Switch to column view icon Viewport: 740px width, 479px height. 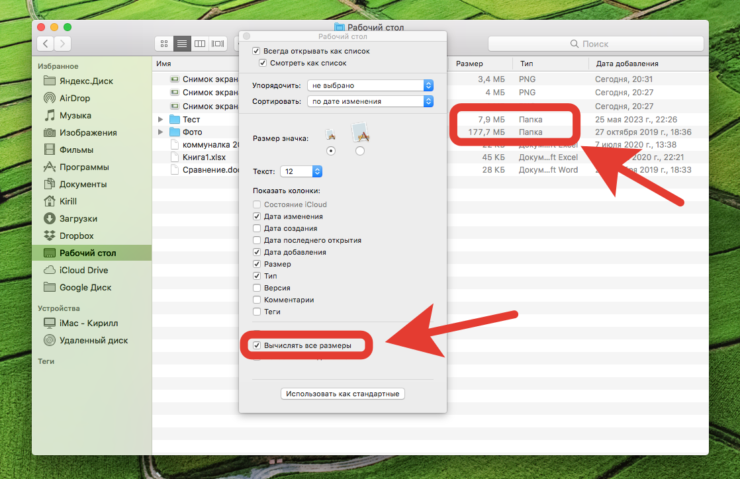pos(200,44)
